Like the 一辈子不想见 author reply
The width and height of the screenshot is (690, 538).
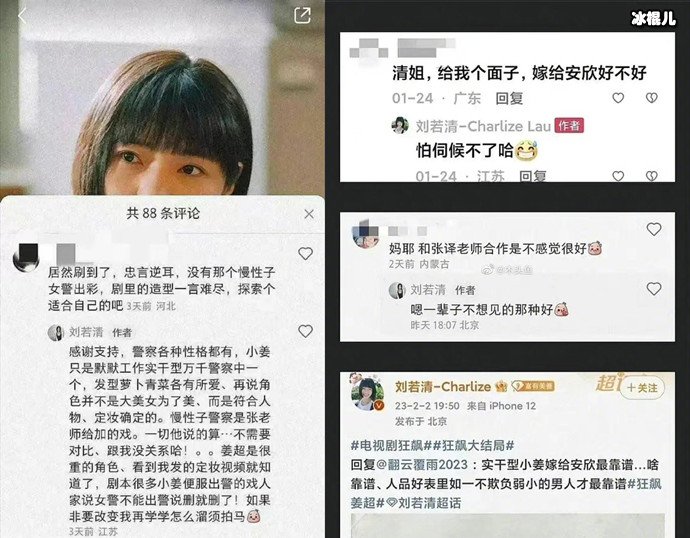654,289
